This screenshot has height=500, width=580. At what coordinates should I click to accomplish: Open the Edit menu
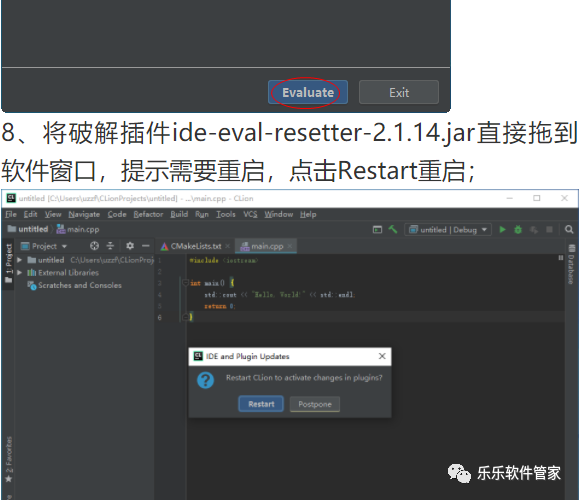point(30,214)
